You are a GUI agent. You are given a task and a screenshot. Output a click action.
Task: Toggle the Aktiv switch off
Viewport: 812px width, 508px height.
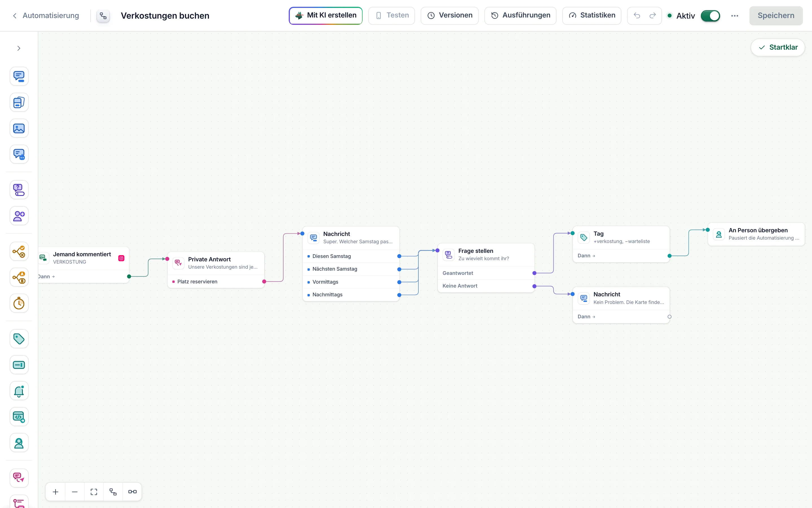(x=710, y=16)
